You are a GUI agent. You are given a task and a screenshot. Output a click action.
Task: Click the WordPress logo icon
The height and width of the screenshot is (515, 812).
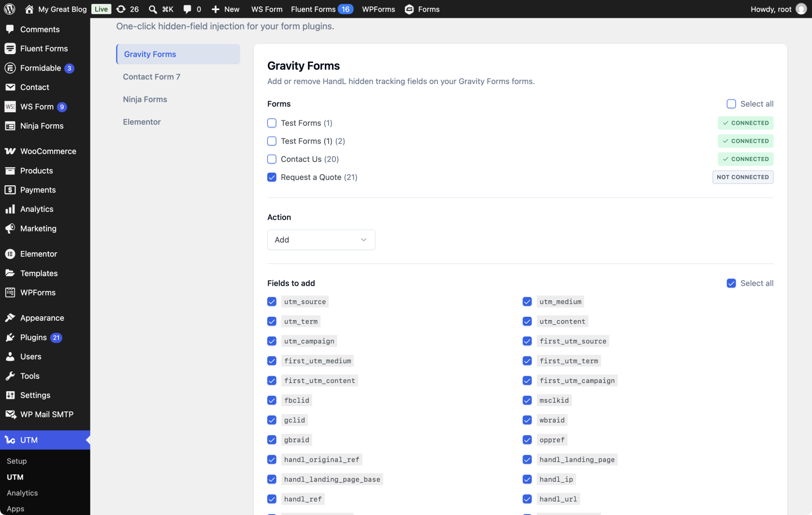10,9
